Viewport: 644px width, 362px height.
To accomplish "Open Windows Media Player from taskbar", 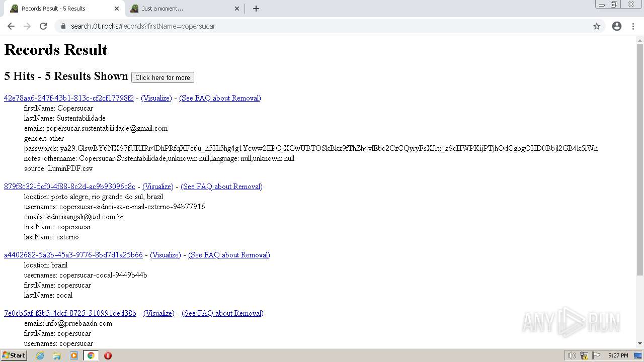I will tap(74, 355).
